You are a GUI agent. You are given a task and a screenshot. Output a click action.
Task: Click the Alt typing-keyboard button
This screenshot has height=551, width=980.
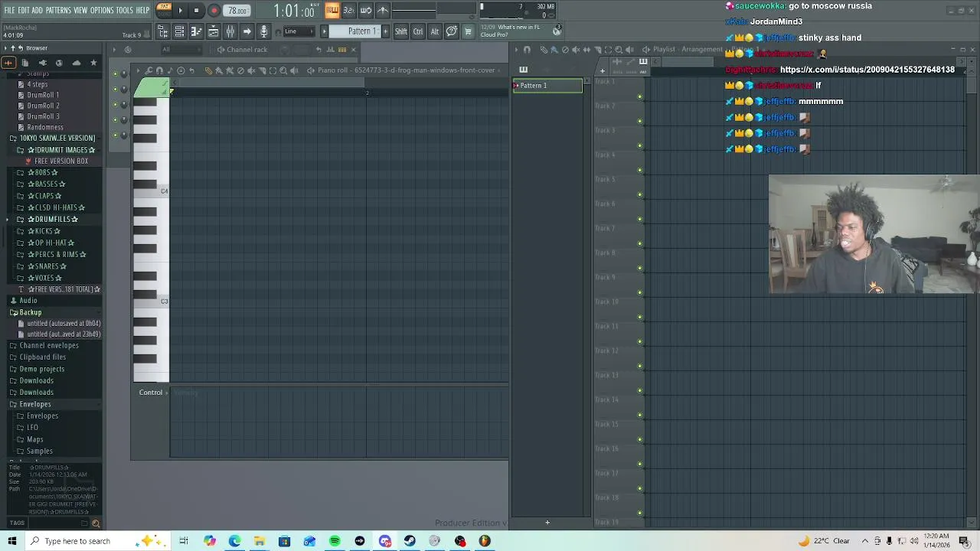tap(435, 31)
